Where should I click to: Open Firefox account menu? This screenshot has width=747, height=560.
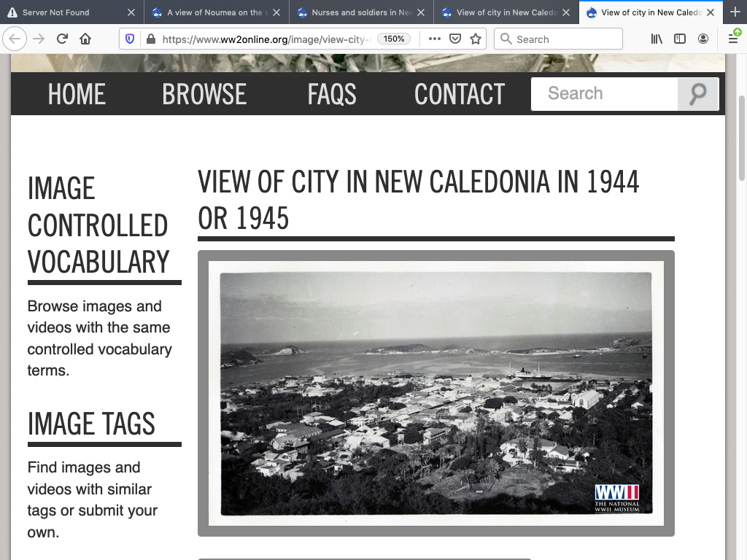click(x=703, y=39)
